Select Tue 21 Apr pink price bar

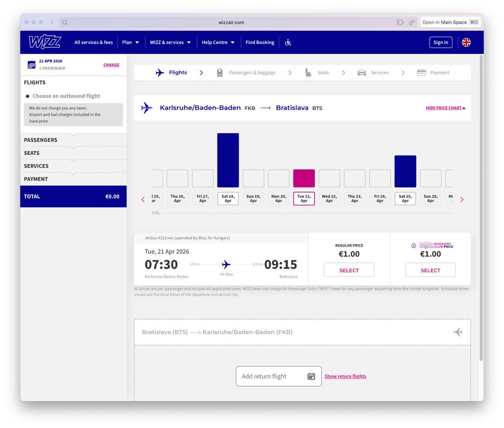coord(304,179)
